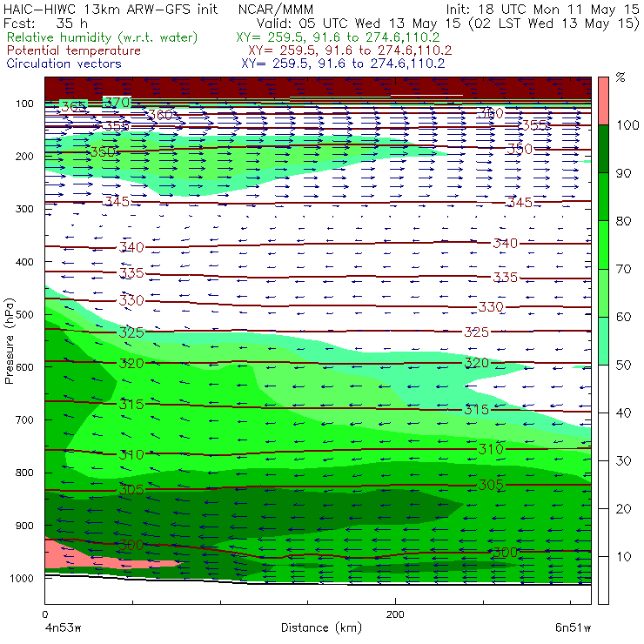Click the '4n53w' start location label
644x644 pixels.
[63, 628]
